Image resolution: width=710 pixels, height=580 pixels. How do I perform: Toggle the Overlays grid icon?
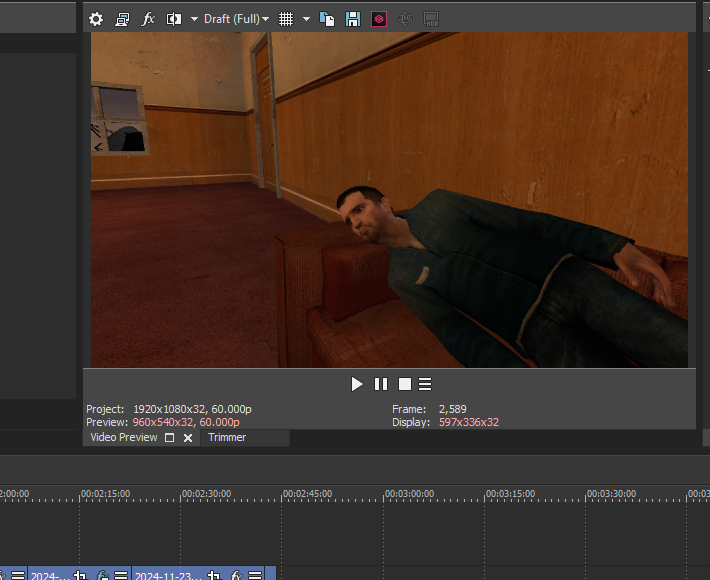(286, 19)
